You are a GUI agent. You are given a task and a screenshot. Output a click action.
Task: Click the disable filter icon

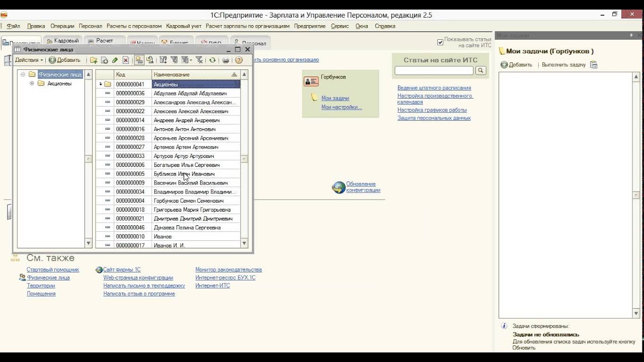(199, 60)
